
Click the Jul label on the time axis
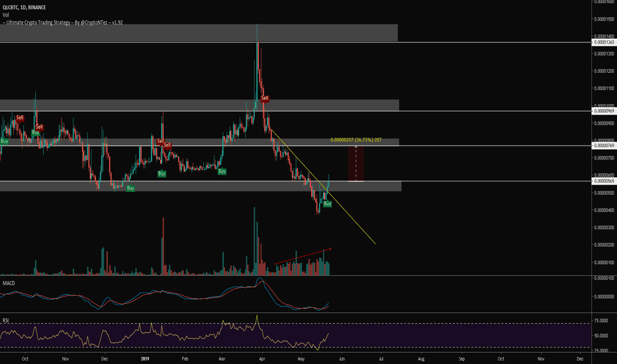(381, 359)
